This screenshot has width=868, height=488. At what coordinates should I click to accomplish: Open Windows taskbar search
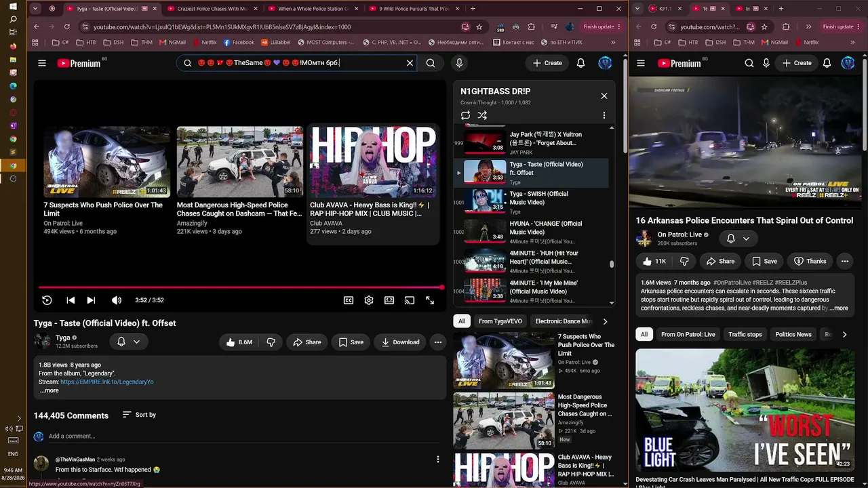[13, 20]
